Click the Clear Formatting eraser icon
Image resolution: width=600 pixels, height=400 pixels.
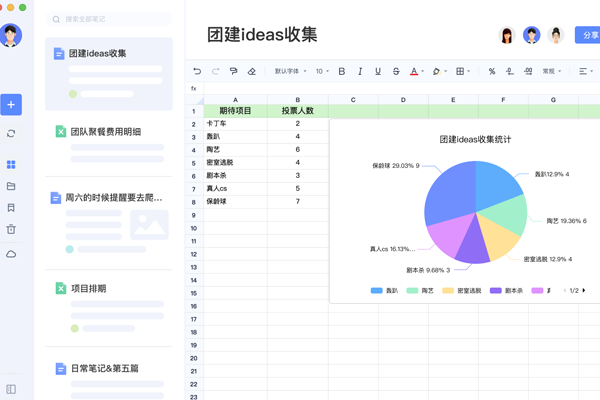(252, 72)
